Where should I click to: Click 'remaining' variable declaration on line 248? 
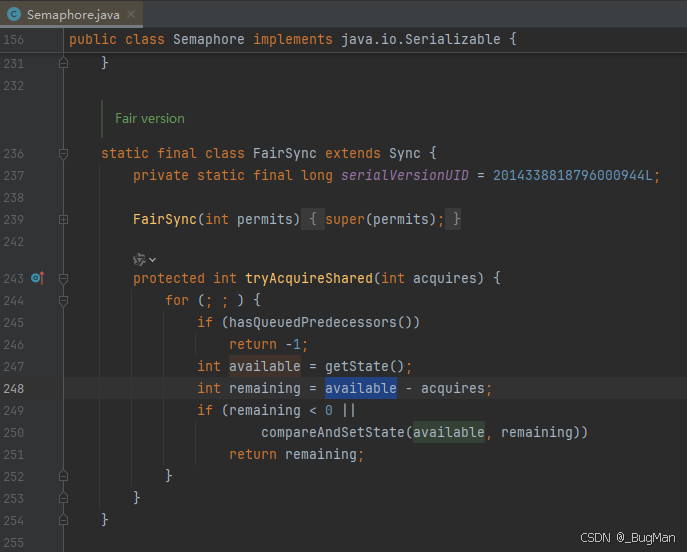[x=265, y=388]
